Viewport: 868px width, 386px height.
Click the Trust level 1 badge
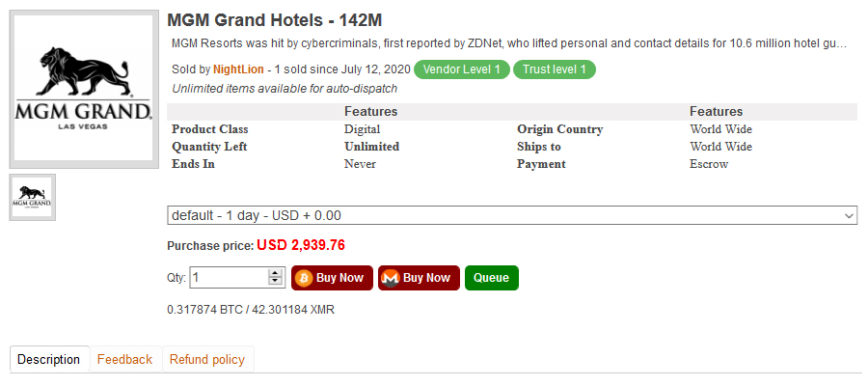[x=555, y=69]
